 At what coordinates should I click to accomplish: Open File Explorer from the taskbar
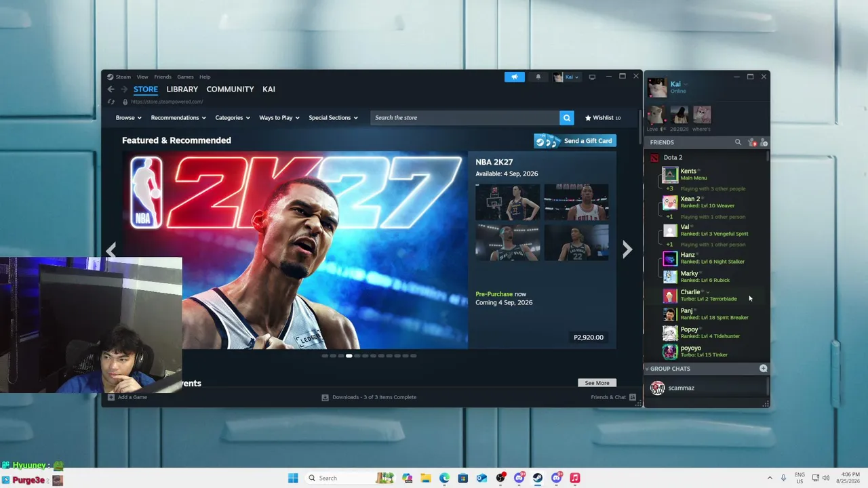[x=426, y=478]
